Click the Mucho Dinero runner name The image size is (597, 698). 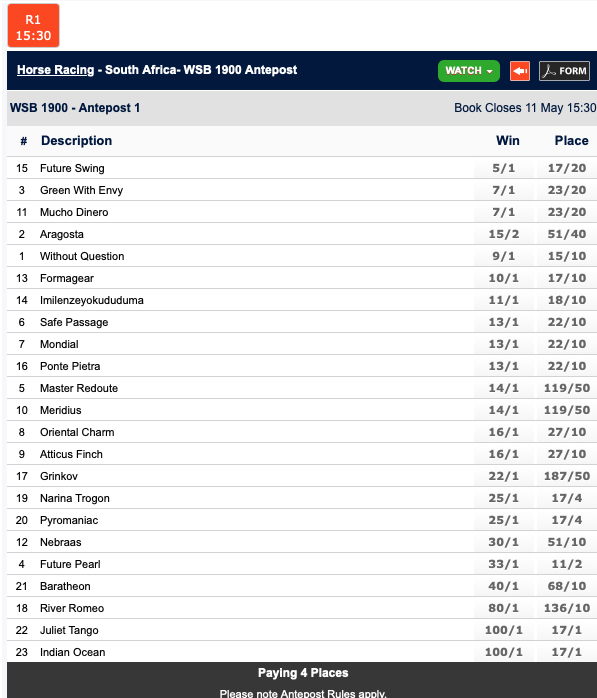pos(74,212)
